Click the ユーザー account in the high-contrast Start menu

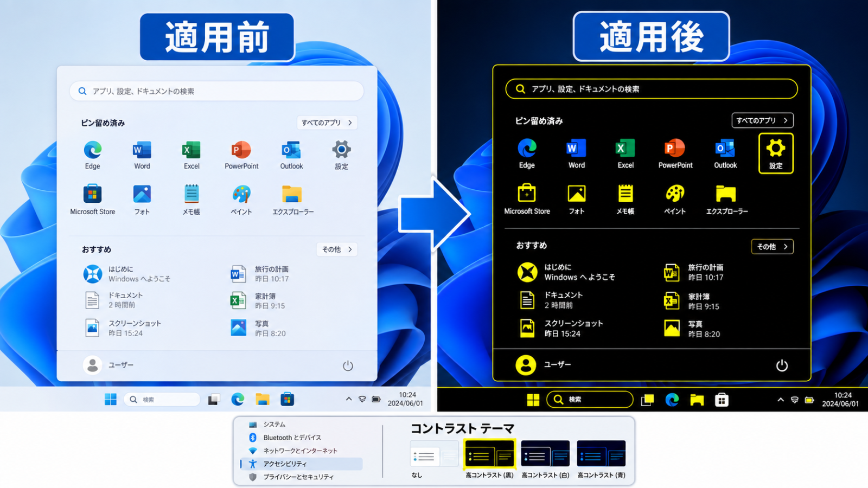543,365
